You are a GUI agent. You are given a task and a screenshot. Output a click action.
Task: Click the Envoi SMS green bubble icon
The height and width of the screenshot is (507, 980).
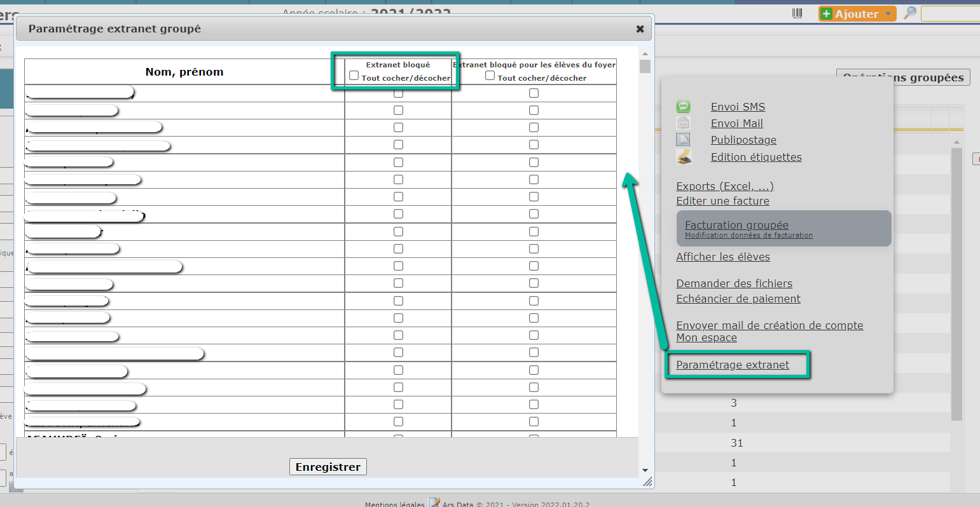[x=684, y=107]
